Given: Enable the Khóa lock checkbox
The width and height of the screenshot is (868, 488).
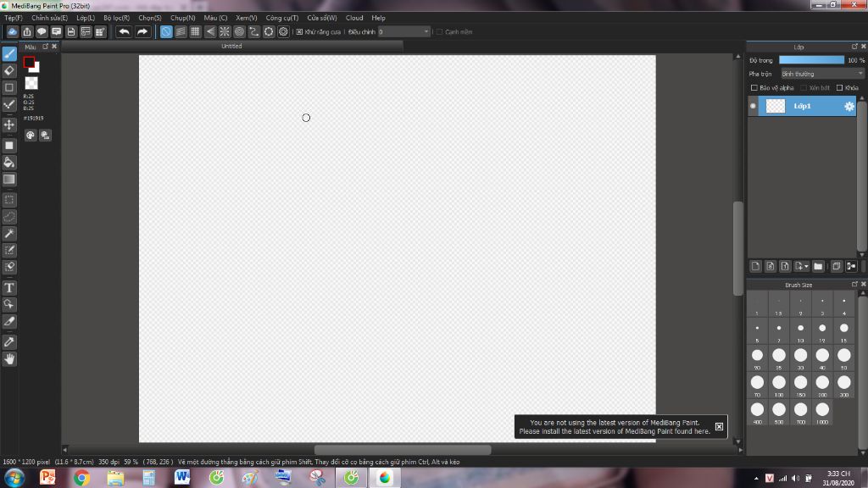Looking at the screenshot, I should pyautogui.click(x=839, y=88).
